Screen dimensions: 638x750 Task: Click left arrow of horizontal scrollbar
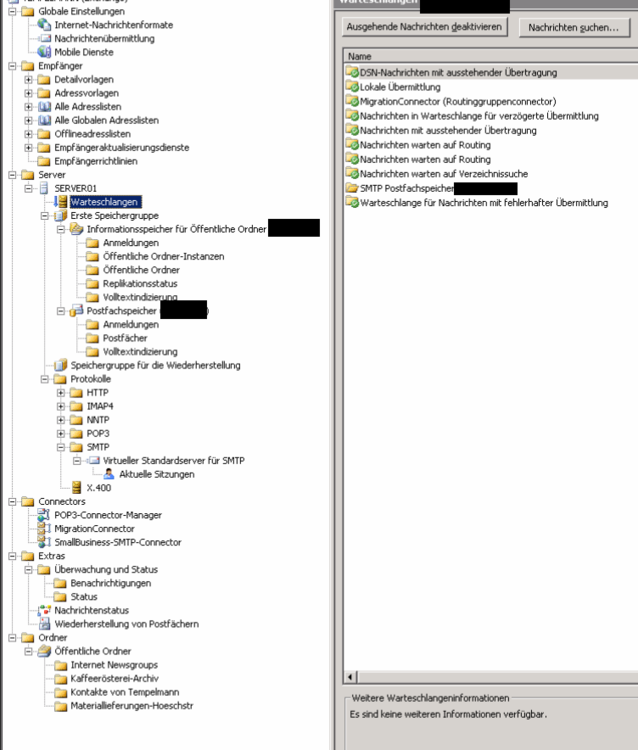350,677
